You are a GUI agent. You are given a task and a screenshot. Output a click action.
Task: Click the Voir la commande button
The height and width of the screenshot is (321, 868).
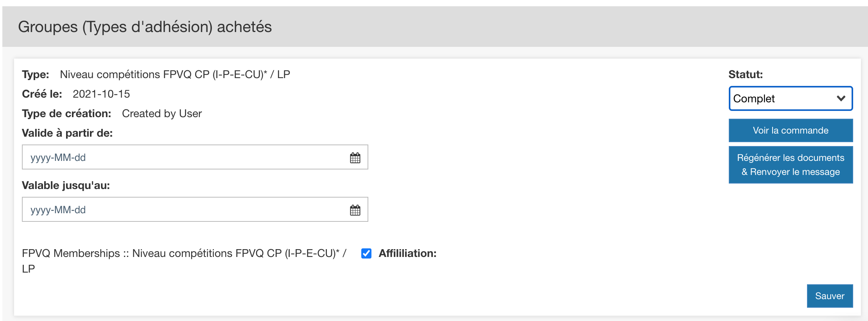click(791, 130)
